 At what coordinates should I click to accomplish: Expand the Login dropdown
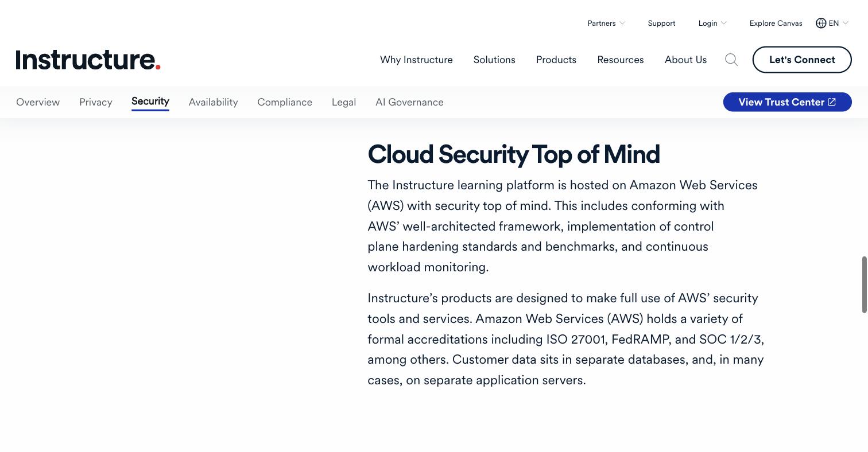(x=712, y=23)
